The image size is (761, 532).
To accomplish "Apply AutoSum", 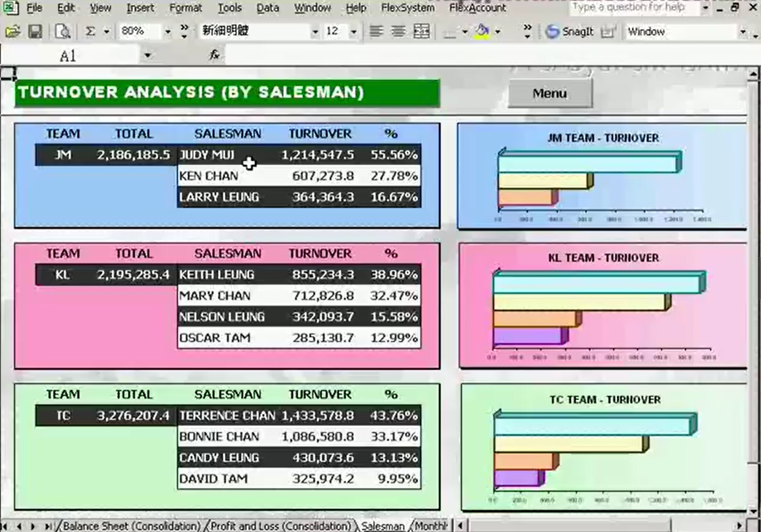I will [91, 31].
